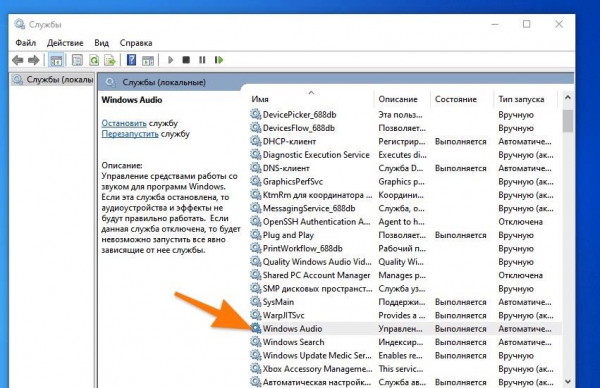
Task: Click the gear icon of Plug and Play
Action: (x=255, y=235)
